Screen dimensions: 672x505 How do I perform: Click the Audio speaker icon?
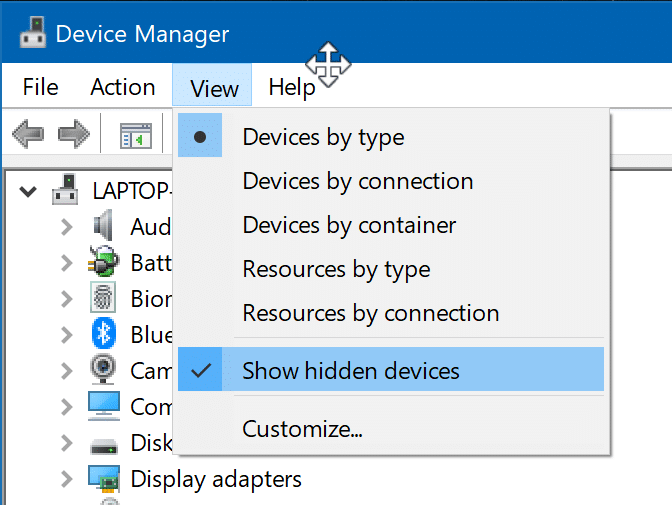[x=103, y=225]
